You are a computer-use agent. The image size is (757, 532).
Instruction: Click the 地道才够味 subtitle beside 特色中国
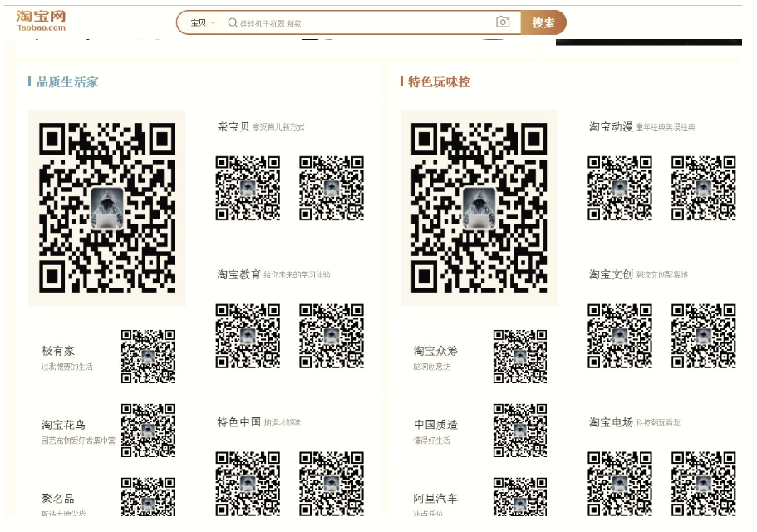(283, 422)
